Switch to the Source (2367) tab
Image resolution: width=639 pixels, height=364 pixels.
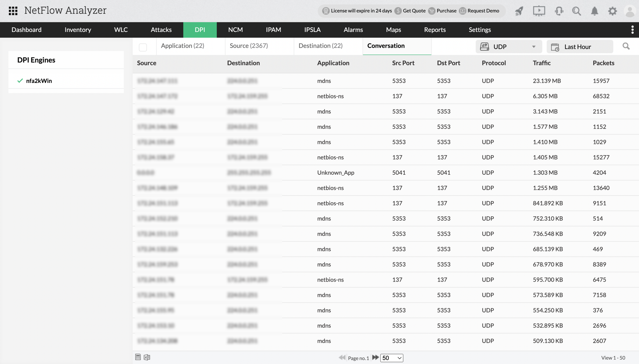coord(249,46)
